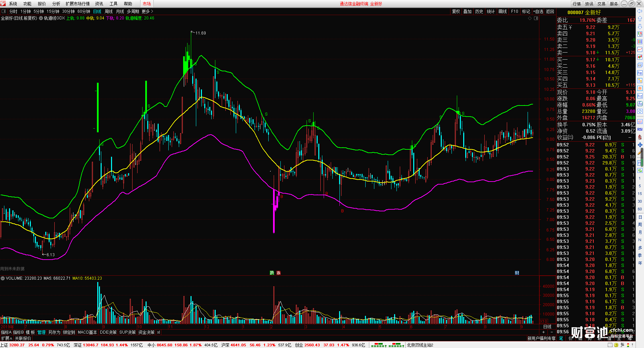Screen dimensions: 644x348
Task: Click the window icon left of 分时
Action: [x=4, y=11]
